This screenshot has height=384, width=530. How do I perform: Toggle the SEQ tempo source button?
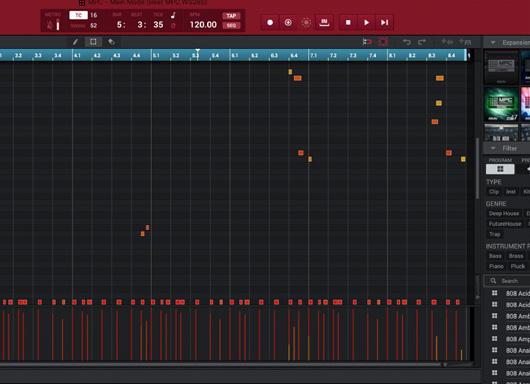pos(231,25)
